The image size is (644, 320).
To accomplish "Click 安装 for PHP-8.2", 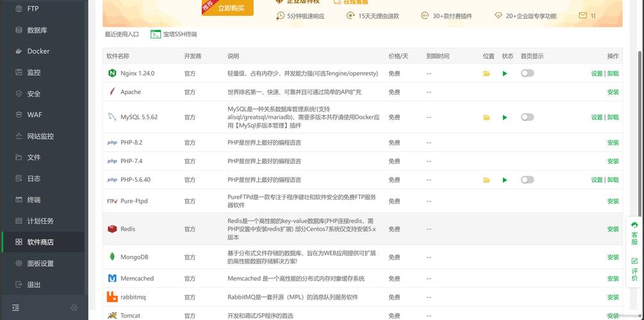I will click(x=613, y=143).
